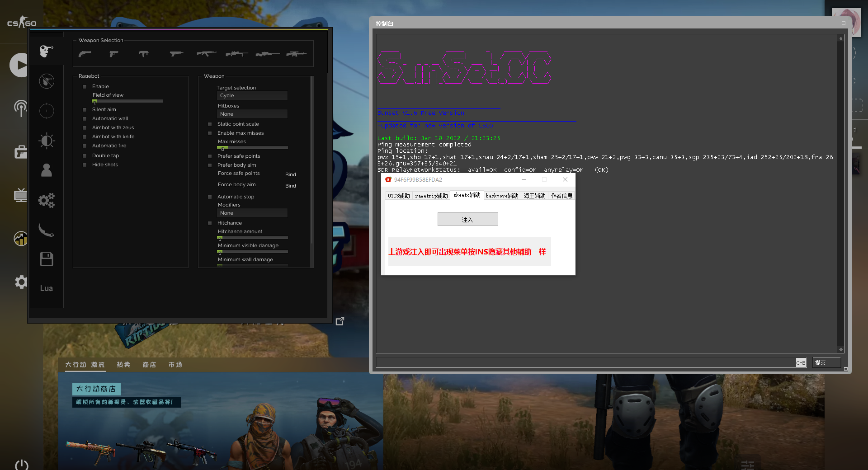Check the Hitchance option
This screenshot has width=868, height=470.
210,223
